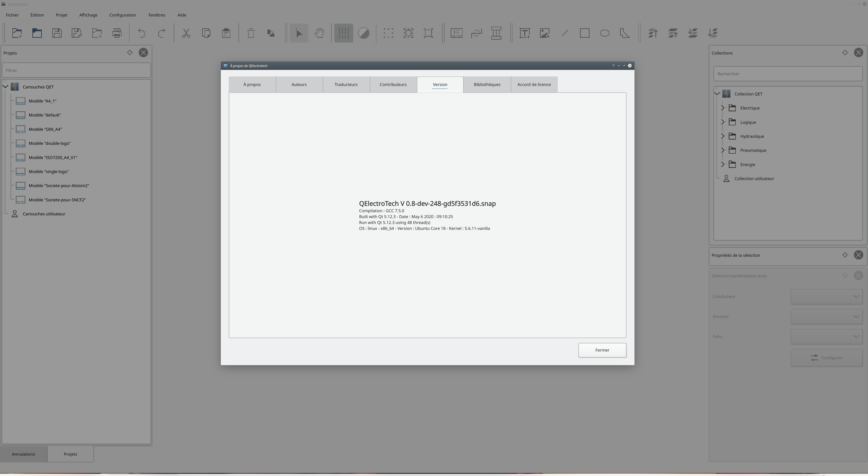Float the Propriétés de la sélection panel
Image resolution: width=868 pixels, height=476 pixels.
pos(845,255)
